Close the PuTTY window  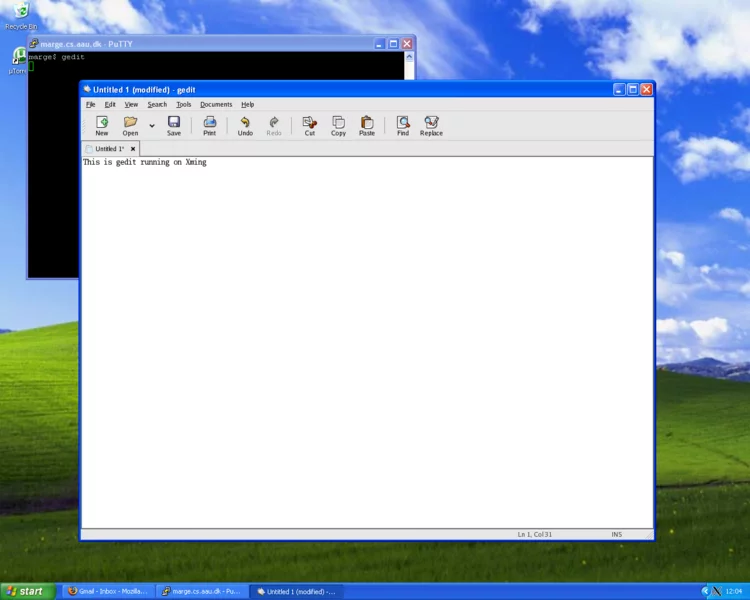coord(407,44)
